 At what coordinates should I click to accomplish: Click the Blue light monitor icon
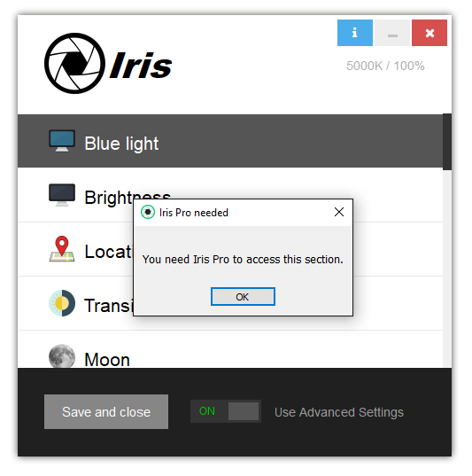coord(62,141)
